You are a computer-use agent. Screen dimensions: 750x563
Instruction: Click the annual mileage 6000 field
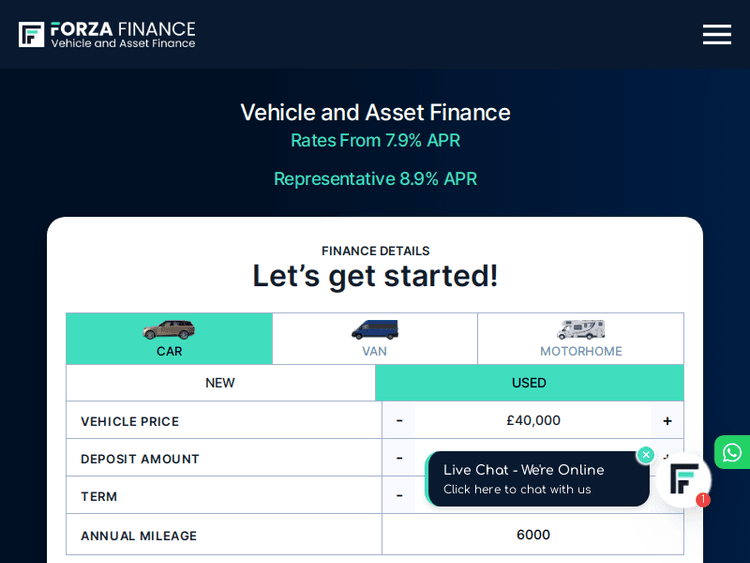click(533, 535)
